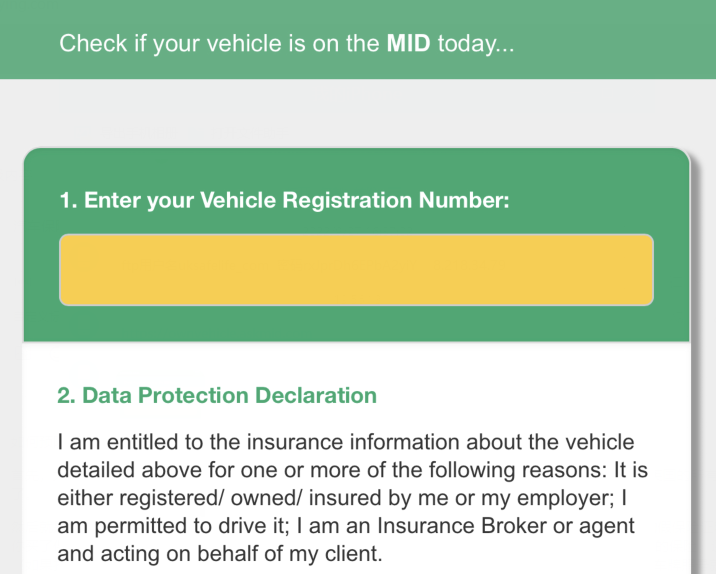Click the word 'employer;' in the declaration
Image resolution: width=716 pixels, height=574 pixels.
(x=566, y=499)
